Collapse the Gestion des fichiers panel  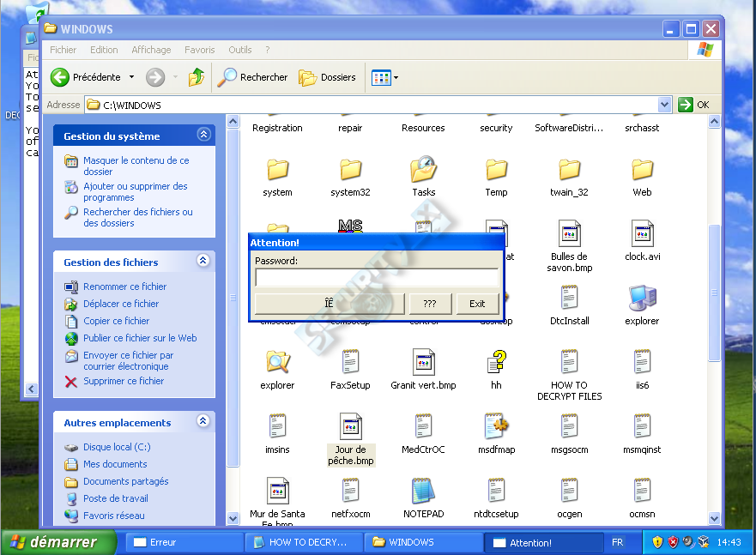click(x=203, y=261)
